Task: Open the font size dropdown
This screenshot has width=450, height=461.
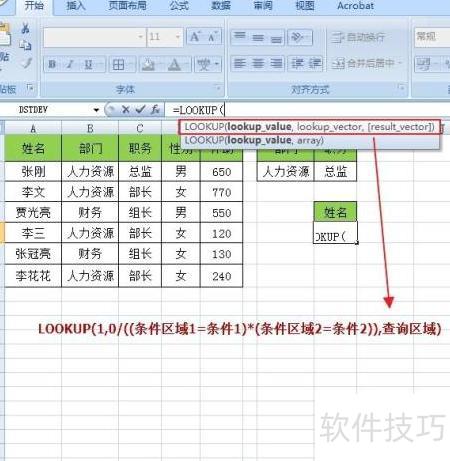Action: [x=178, y=37]
